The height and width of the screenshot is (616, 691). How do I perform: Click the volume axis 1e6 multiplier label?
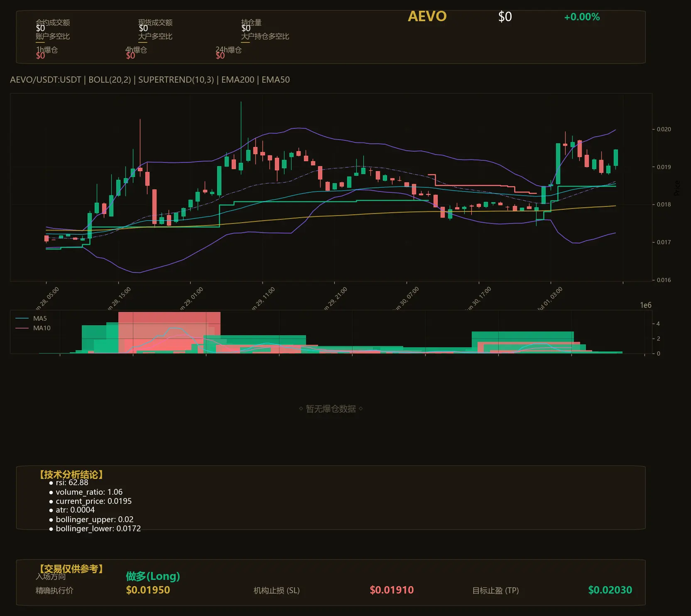[x=645, y=305]
